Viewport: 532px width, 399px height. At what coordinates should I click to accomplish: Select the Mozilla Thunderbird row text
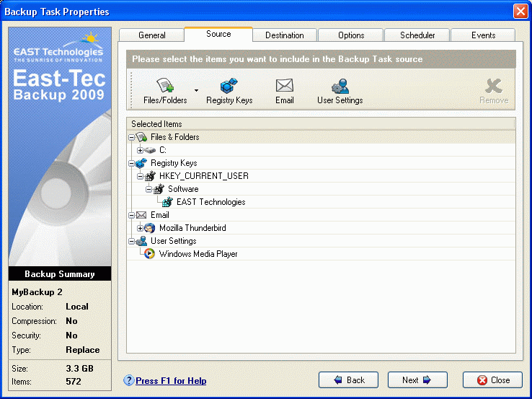coord(192,228)
